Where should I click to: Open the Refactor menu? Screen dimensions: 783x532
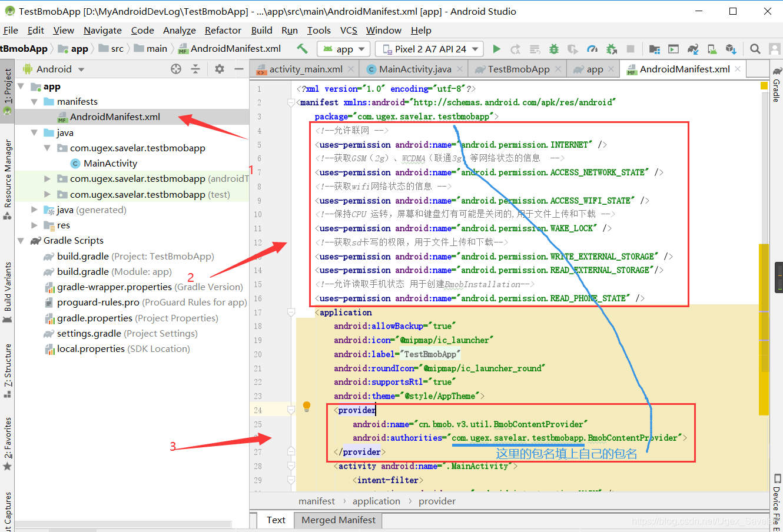[x=223, y=31]
